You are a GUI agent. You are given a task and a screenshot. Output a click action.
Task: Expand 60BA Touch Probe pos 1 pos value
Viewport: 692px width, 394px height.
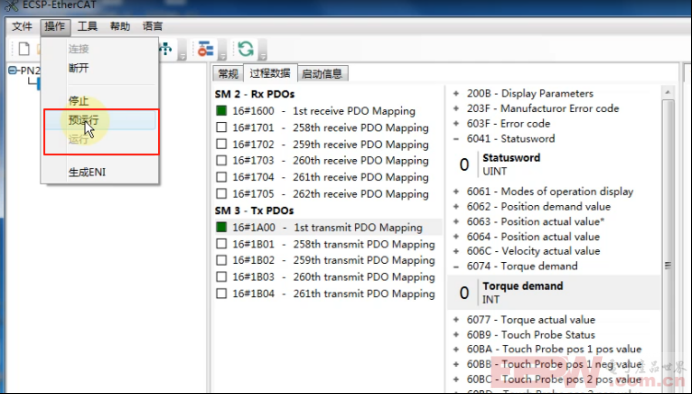(x=456, y=349)
